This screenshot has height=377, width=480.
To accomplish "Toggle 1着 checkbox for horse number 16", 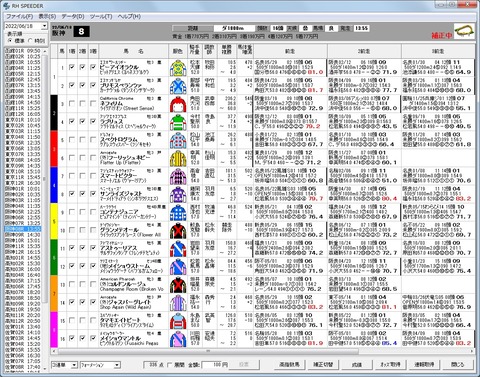I will click(72, 338).
